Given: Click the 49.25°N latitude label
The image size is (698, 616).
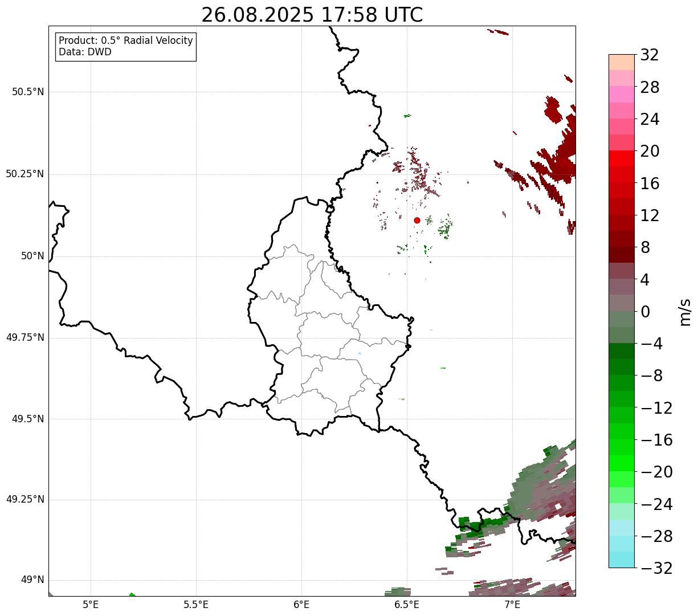Looking at the screenshot, I should tap(25, 499).
